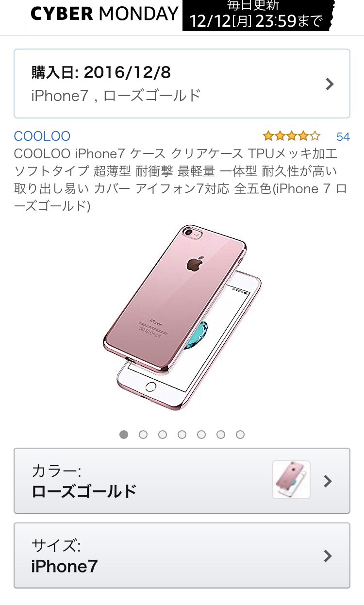The height and width of the screenshot is (605, 364).
Task: Open the 54 customer reviews
Action: [343, 137]
